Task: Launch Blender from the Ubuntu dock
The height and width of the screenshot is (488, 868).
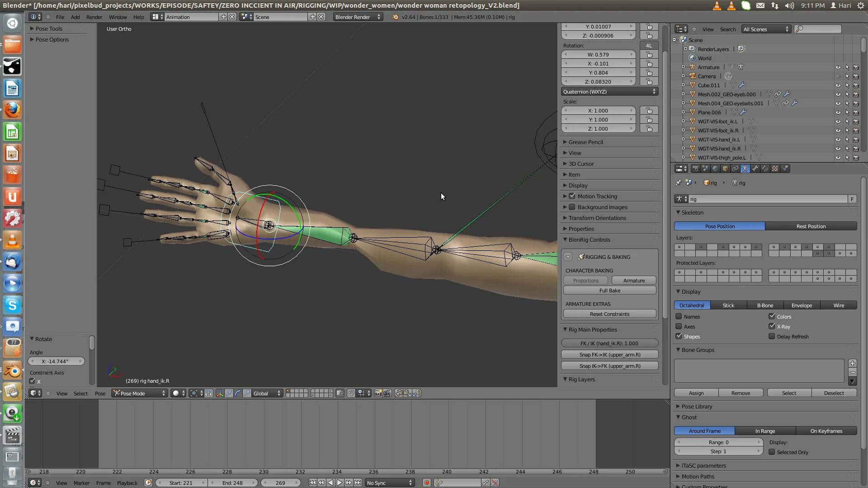Action: point(12,371)
